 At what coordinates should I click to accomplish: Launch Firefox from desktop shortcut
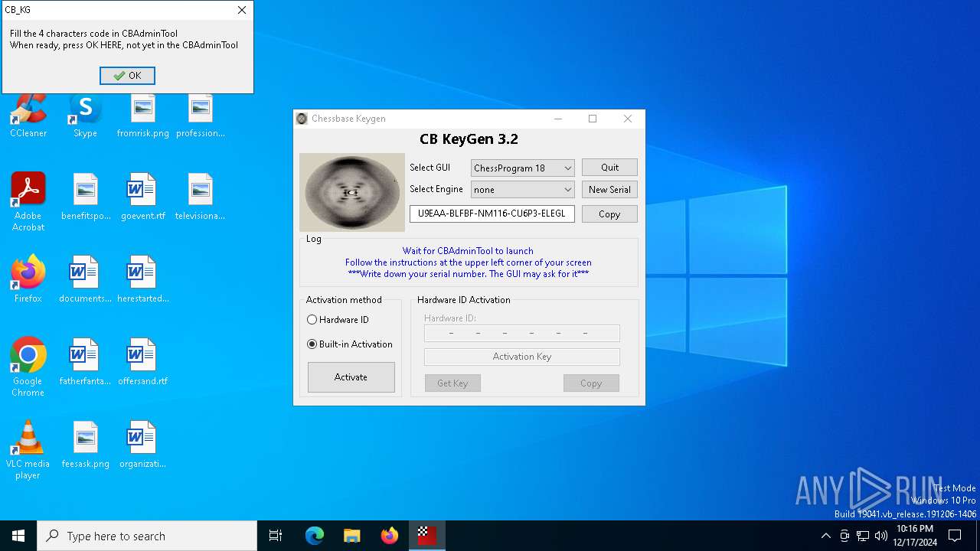tap(28, 279)
